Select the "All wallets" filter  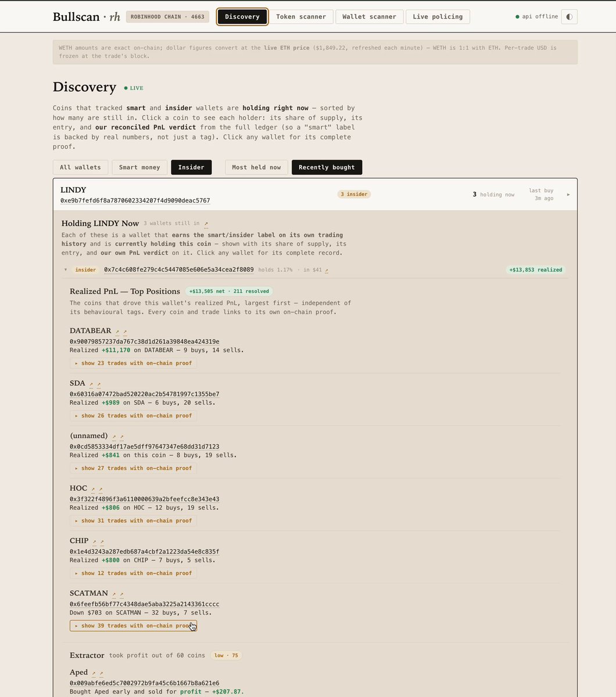coord(80,167)
